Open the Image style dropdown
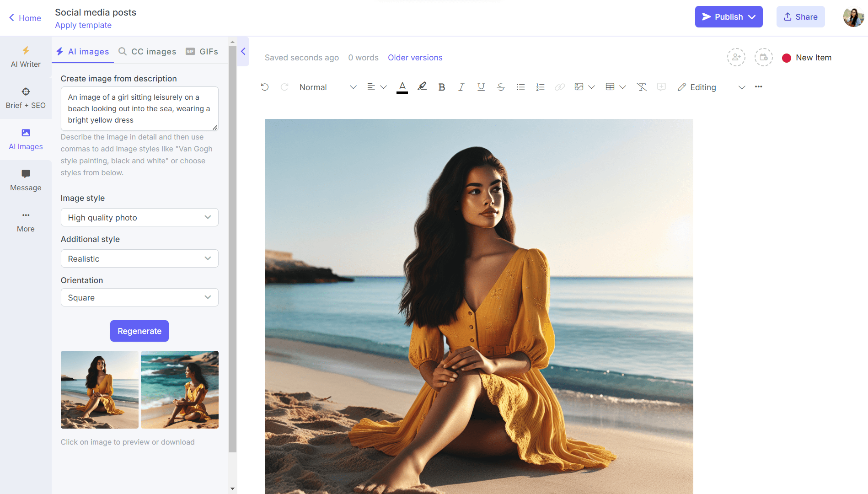 139,217
